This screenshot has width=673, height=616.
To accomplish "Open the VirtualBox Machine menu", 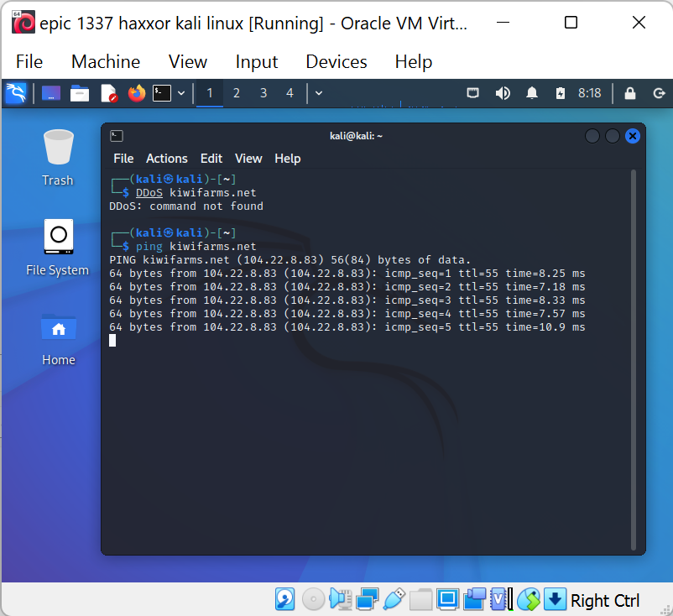I will [x=106, y=62].
